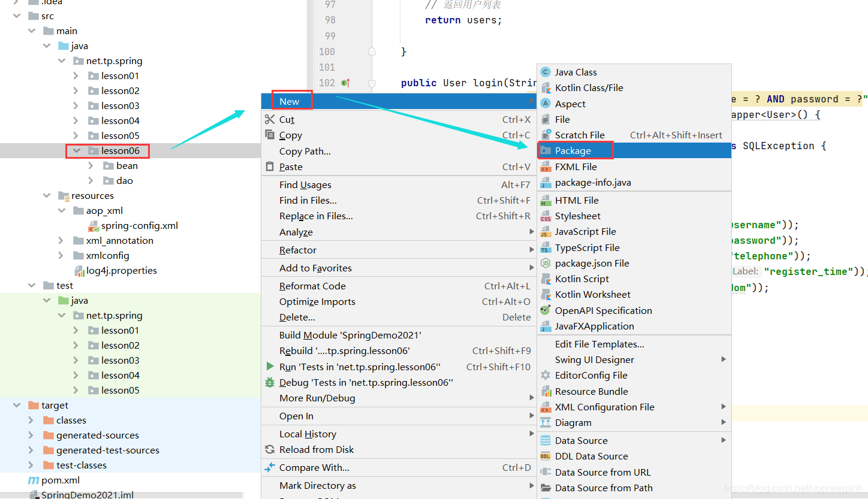868x499 pixels.
Task: Select the test-classes folder
Action: 82,465
